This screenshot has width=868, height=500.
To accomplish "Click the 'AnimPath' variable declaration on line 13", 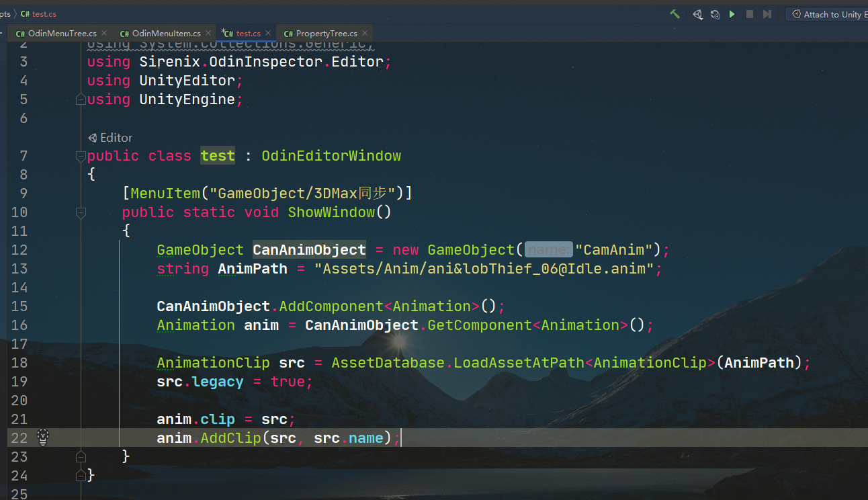I will click(x=253, y=269).
